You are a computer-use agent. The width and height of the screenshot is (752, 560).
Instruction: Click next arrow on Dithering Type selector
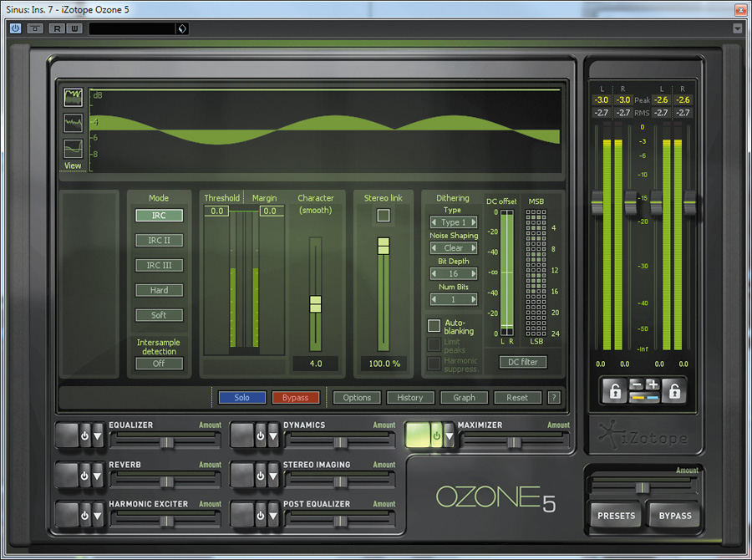click(474, 222)
